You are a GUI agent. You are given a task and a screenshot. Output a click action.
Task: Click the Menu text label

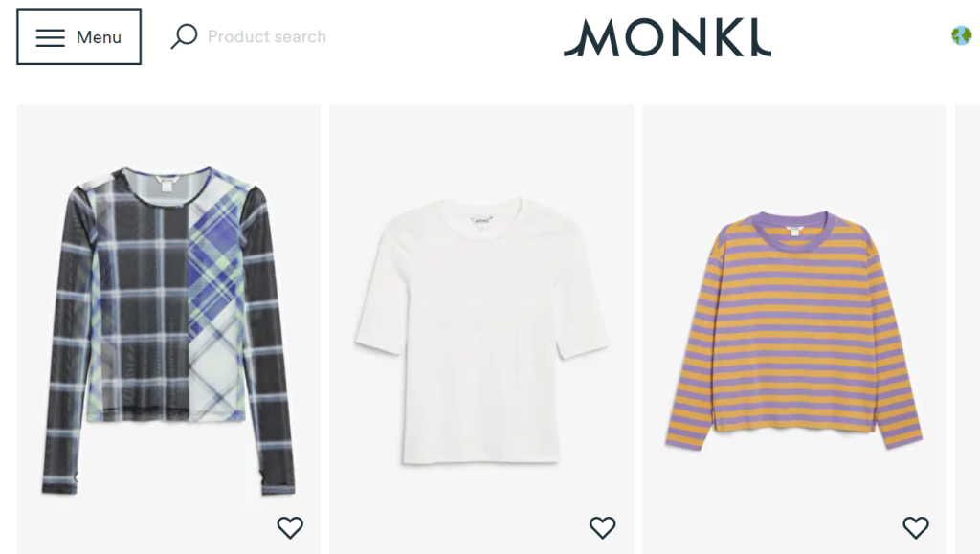click(99, 37)
